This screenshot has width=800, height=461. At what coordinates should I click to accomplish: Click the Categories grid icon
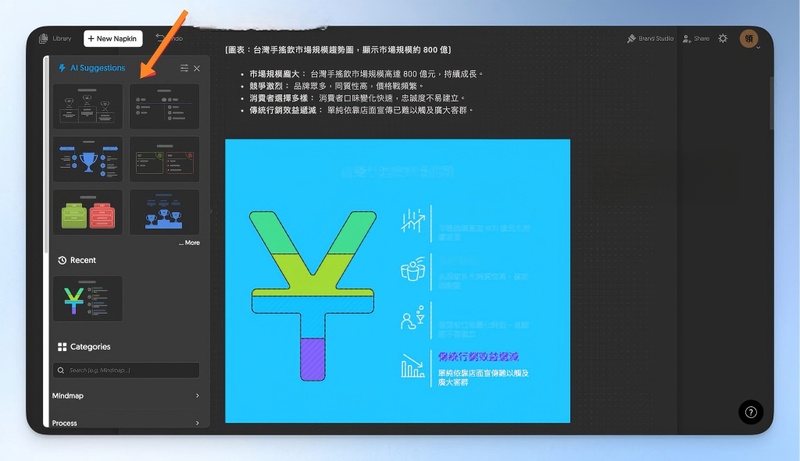point(62,347)
